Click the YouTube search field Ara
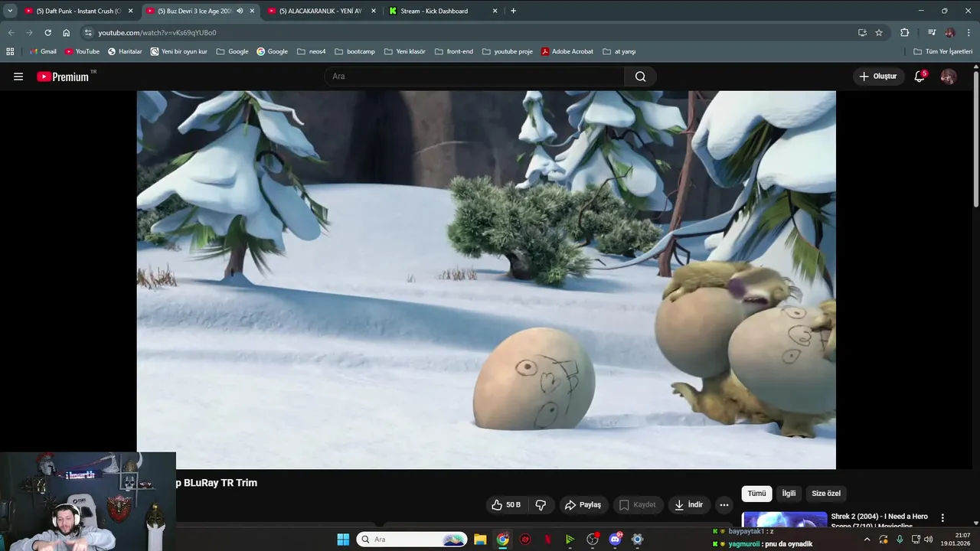The width and height of the screenshot is (980, 551). point(475,77)
